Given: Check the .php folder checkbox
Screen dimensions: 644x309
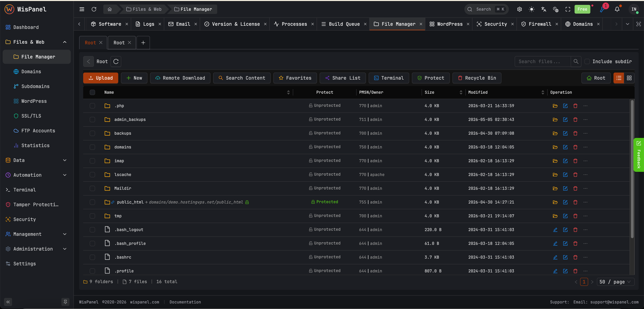Looking at the screenshot, I should pyautogui.click(x=92, y=106).
